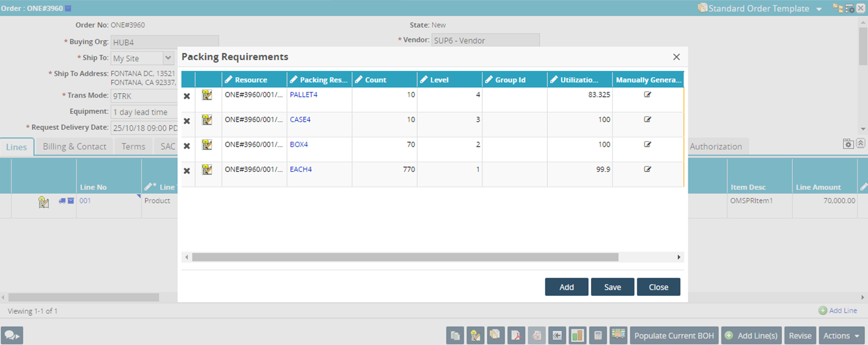Click Populate Current BOH button
868x345 pixels.
pos(674,335)
